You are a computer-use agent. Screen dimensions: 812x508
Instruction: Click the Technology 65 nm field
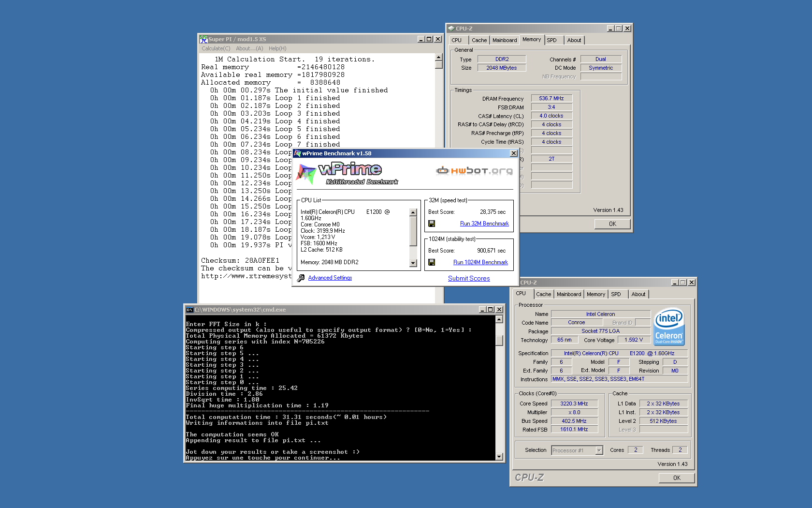click(x=565, y=340)
